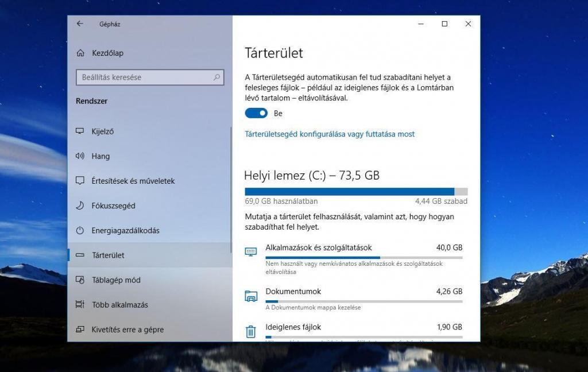The image size is (588, 372).
Task: Click the Beállítás keresése search field
Action: 144,77
